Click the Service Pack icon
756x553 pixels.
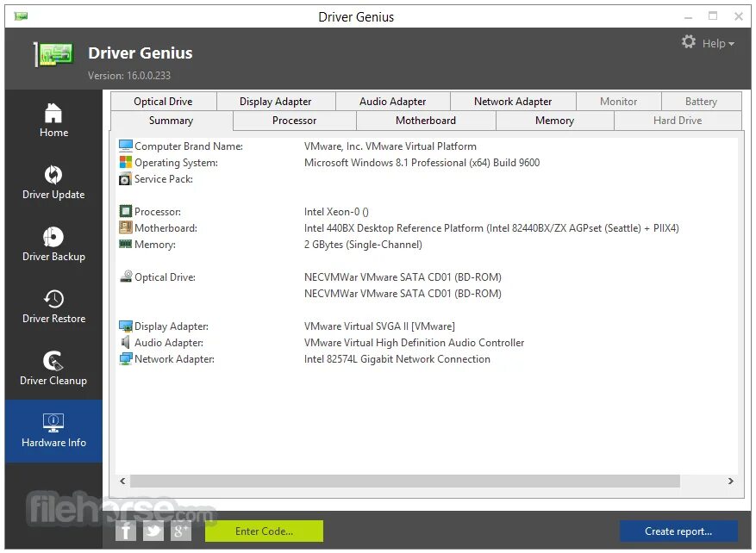[x=125, y=178]
